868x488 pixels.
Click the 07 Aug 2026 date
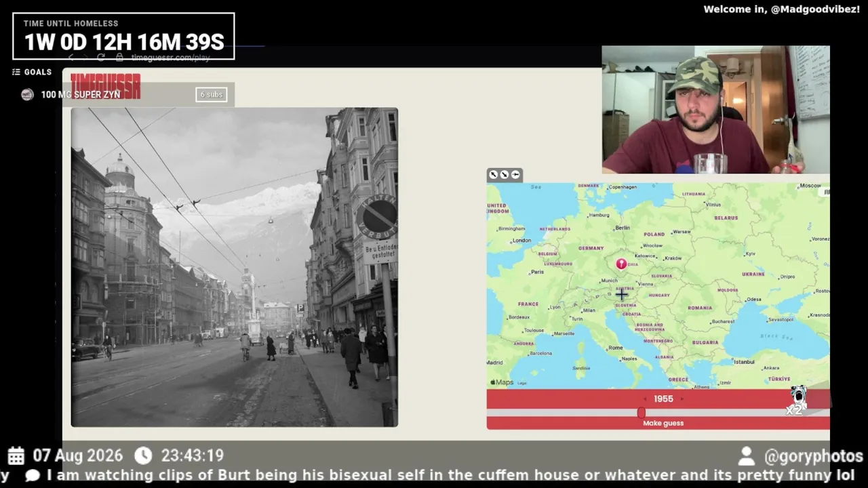[x=77, y=455]
